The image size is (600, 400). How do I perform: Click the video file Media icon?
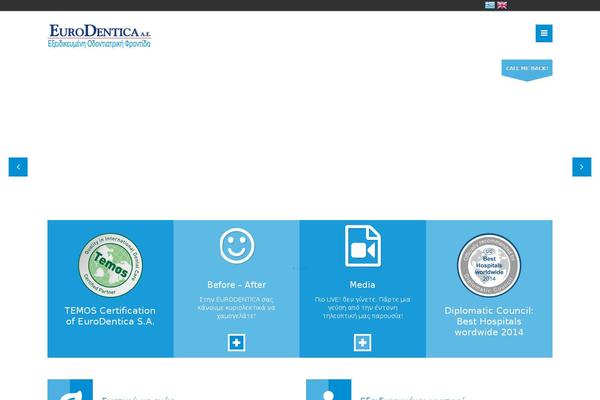pos(363,246)
